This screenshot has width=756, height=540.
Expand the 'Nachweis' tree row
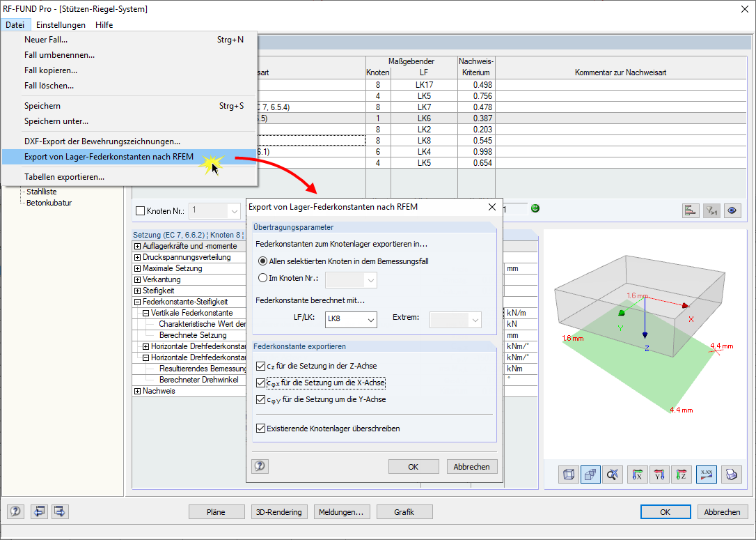(137, 391)
